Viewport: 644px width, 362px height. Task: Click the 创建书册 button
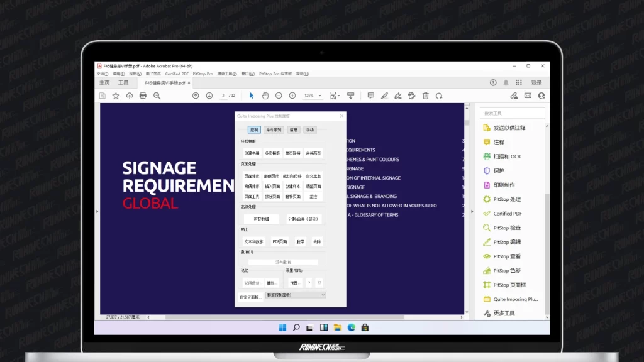click(252, 153)
